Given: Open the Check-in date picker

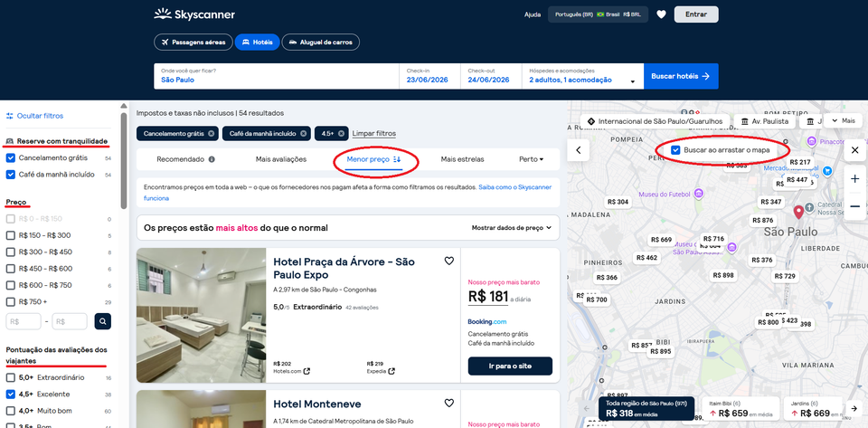Looking at the screenshot, I should coord(429,76).
